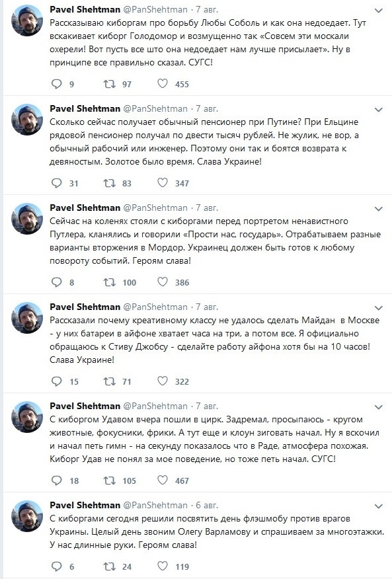Open the Pavel Shehtman profile name on first tweet
Viewport: 392px width, 579px height.
(x=85, y=9)
